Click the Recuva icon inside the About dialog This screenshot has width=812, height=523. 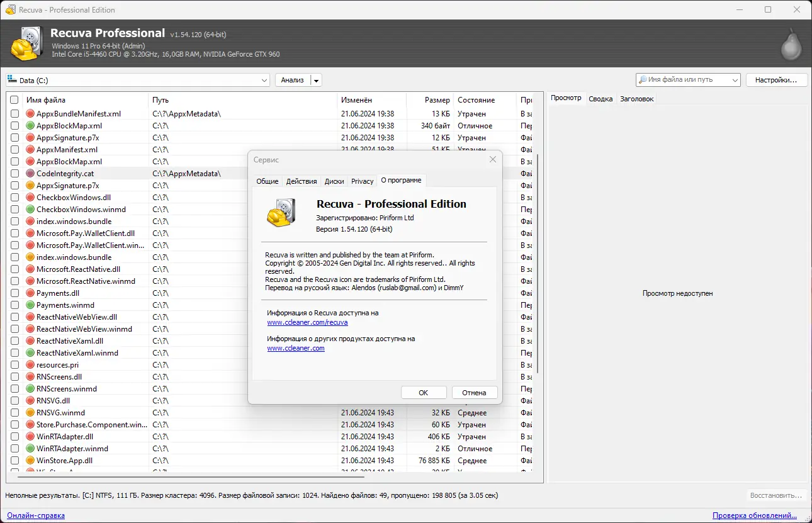coord(281,212)
